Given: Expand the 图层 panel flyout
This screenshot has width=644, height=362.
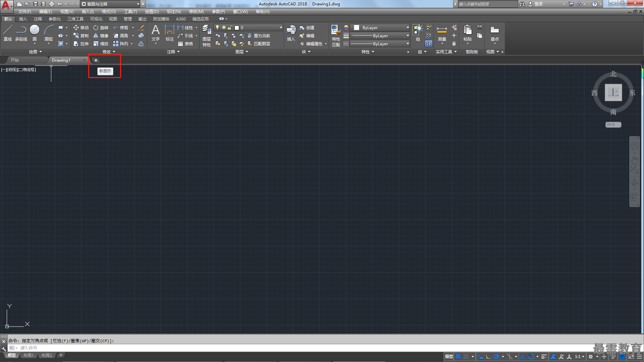Looking at the screenshot, I should (242, 52).
